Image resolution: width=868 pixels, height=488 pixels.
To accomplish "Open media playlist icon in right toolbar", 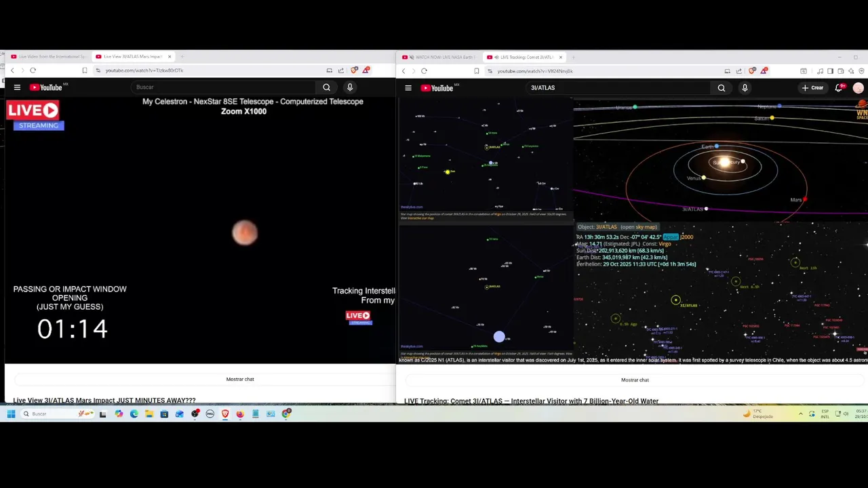I will (821, 71).
